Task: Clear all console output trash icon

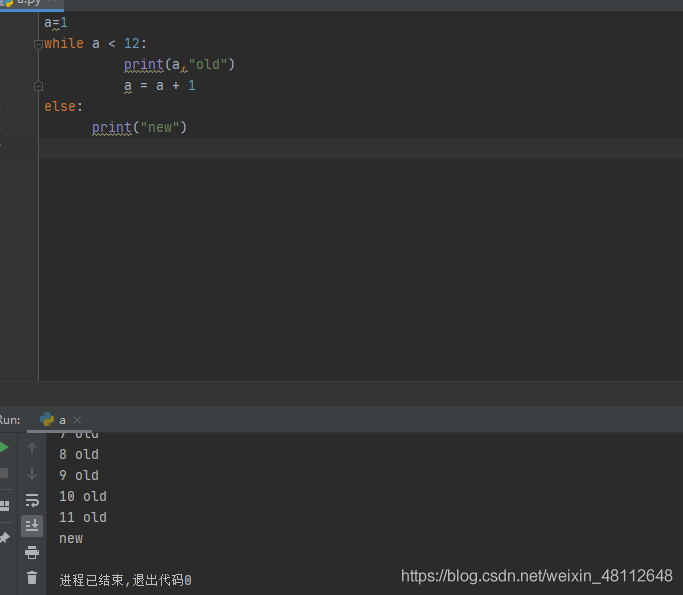Action: click(32, 578)
